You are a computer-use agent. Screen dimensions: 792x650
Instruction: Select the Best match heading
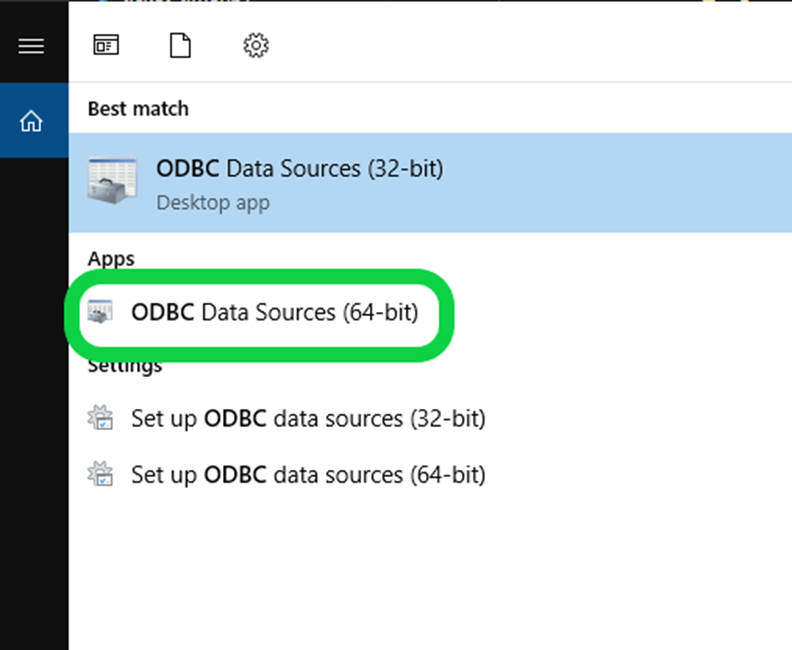[138, 109]
